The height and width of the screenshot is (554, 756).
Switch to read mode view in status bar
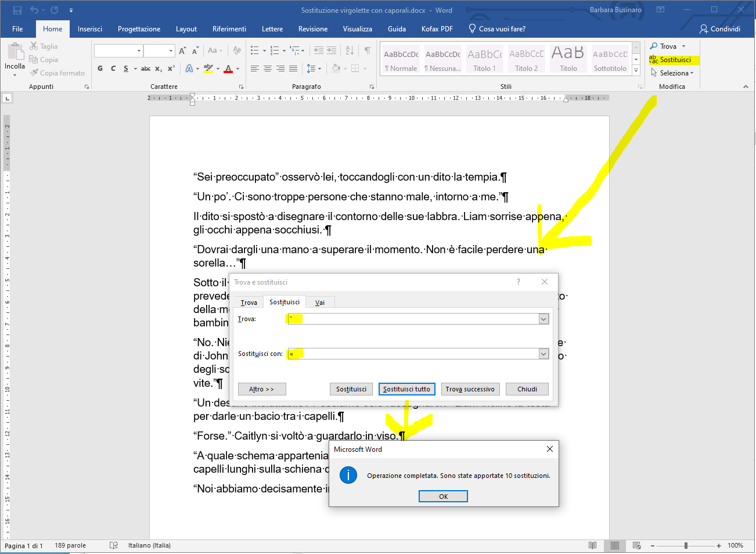(x=592, y=545)
